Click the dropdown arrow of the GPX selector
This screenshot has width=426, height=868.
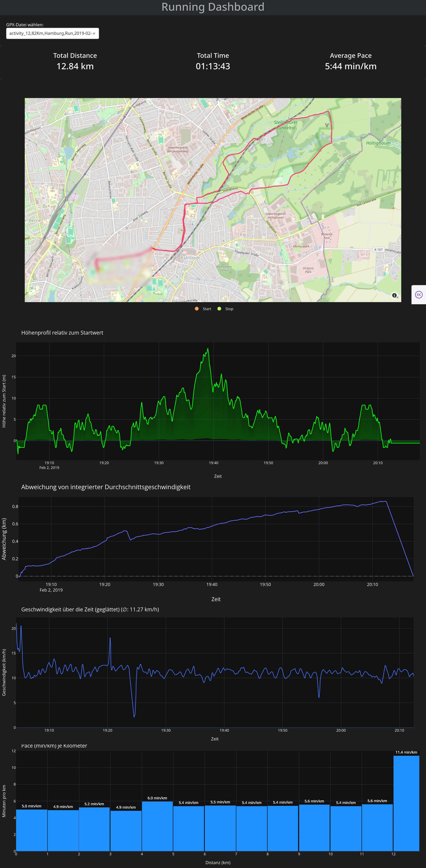click(x=94, y=33)
